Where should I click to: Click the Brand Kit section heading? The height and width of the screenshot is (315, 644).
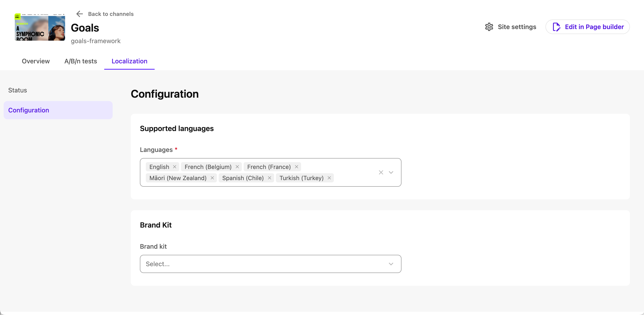click(x=156, y=225)
